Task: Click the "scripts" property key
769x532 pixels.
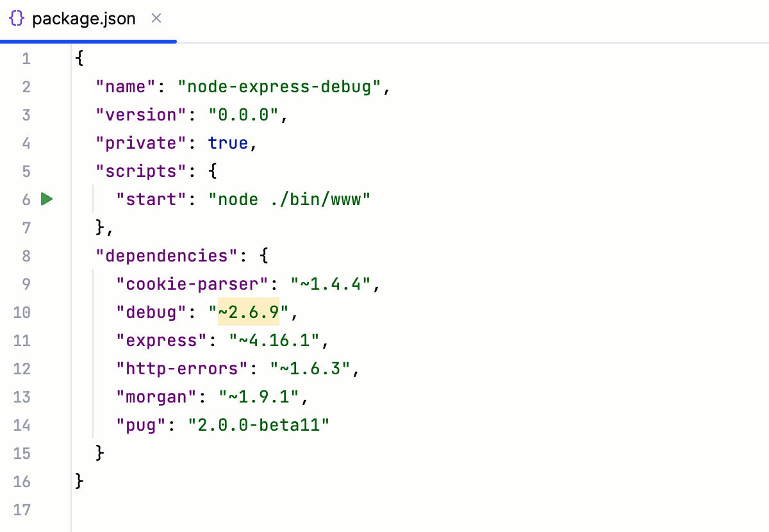Action: coord(140,171)
